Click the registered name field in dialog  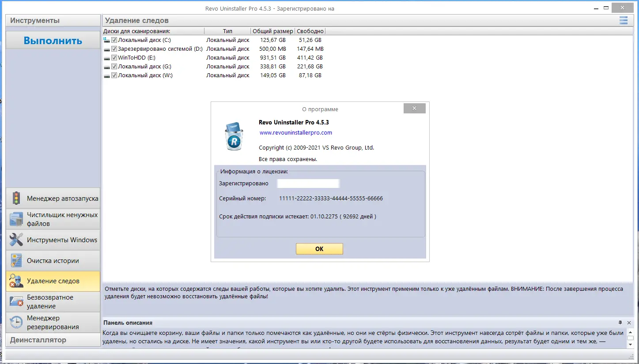pyautogui.click(x=308, y=184)
